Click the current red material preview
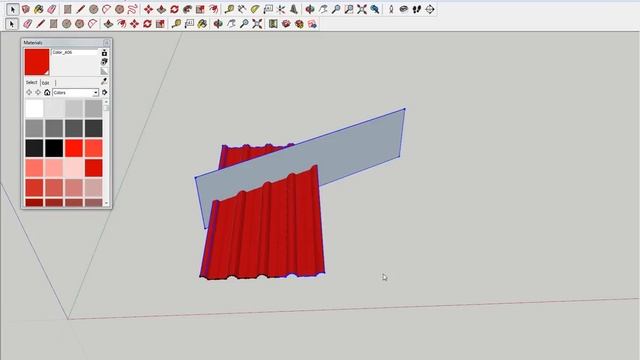 (x=37, y=62)
